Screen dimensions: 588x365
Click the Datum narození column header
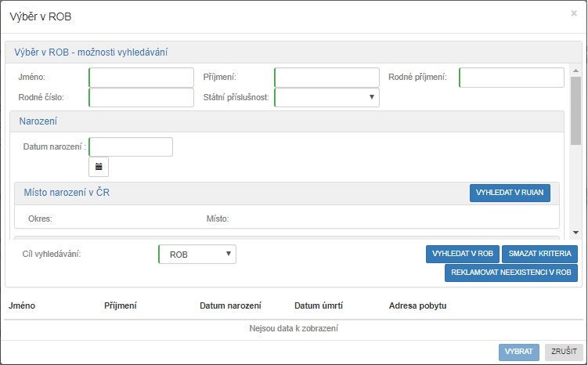coord(230,305)
